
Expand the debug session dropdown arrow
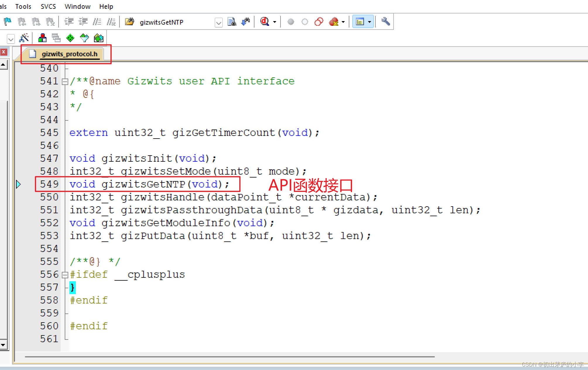pos(275,22)
